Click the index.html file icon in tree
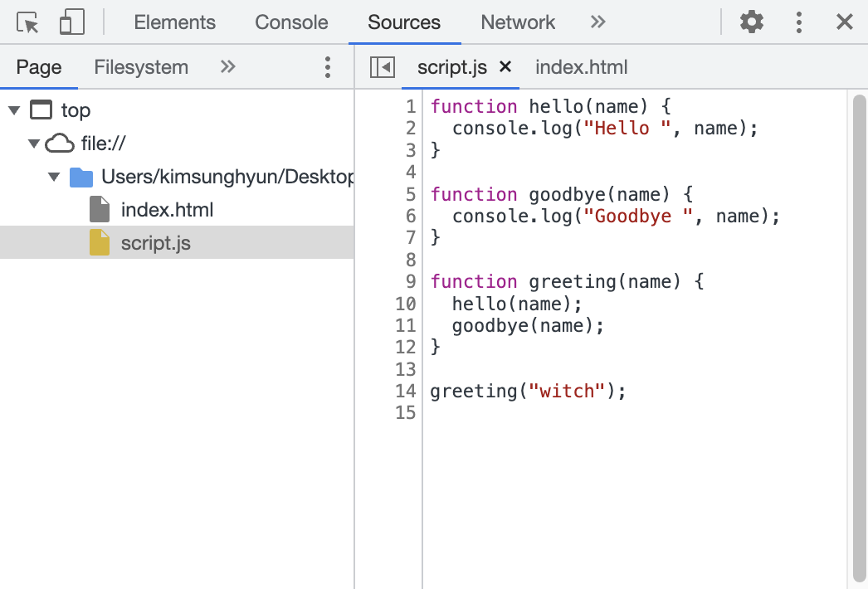This screenshot has height=589, width=868. (x=97, y=209)
